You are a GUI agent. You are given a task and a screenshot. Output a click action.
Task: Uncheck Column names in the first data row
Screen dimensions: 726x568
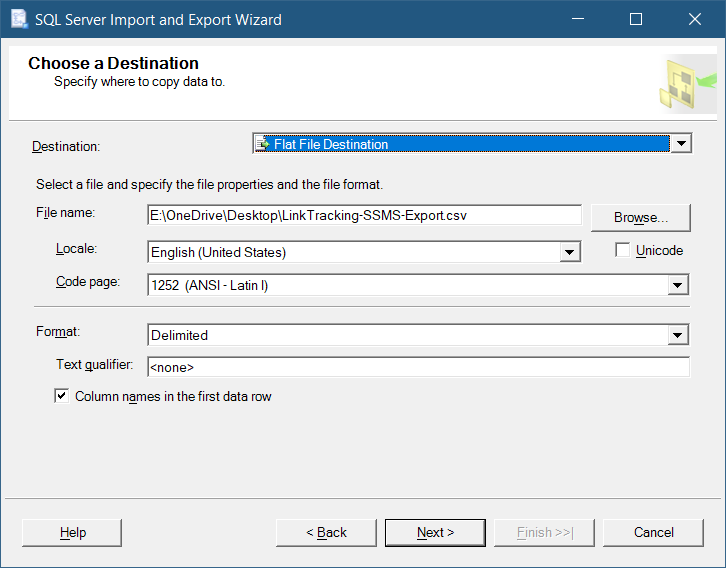[x=62, y=396]
